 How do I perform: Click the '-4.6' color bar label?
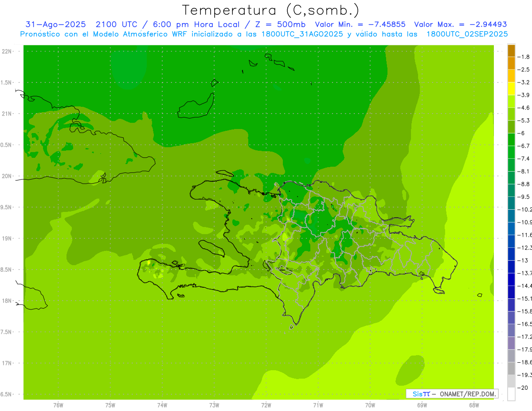523,108
